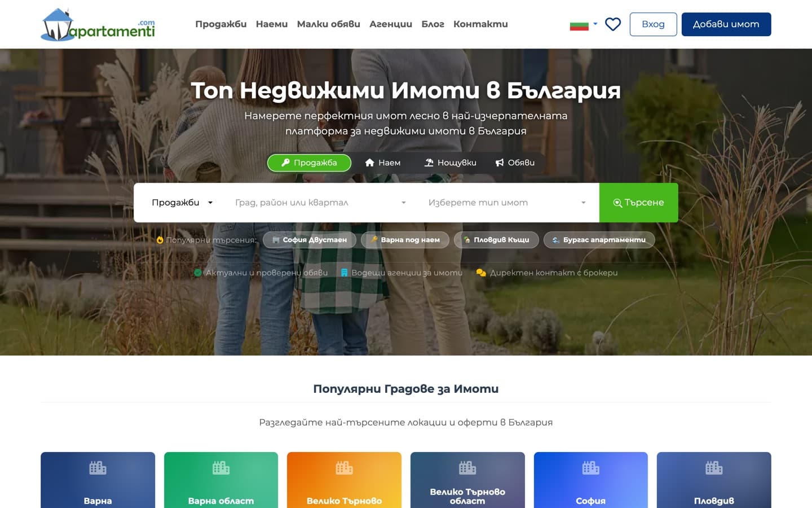Image resolution: width=812 pixels, height=508 pixels.
Task: Click the Популярни Градове за Имоти heading
Action: 406,389
